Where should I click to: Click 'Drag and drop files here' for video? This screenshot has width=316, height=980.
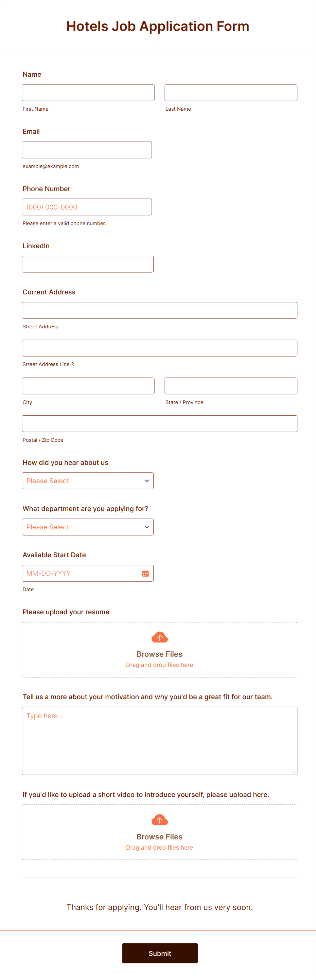(159, 847)
